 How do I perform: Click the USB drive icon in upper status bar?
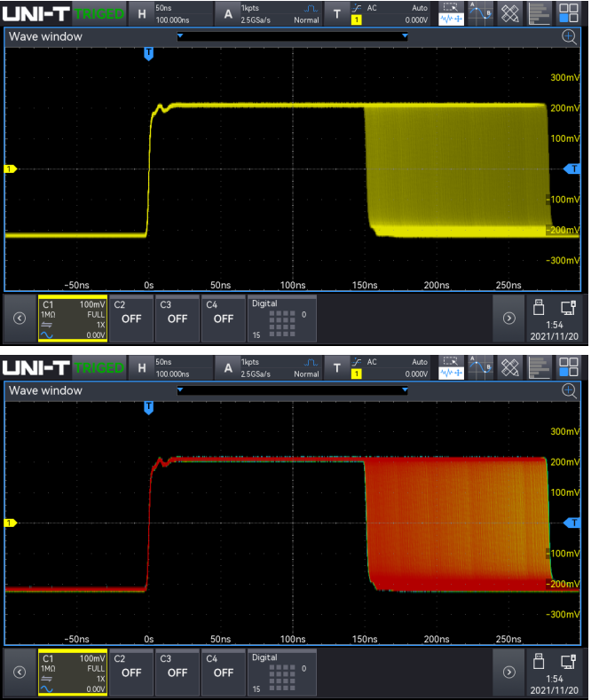(538, 308)
